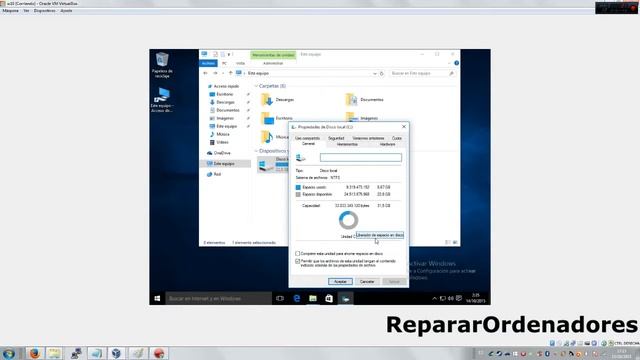Open the Windows 10 Action Center icon
Image resolution: width=640 pixels, height=360 pixels.
[459, 299]
